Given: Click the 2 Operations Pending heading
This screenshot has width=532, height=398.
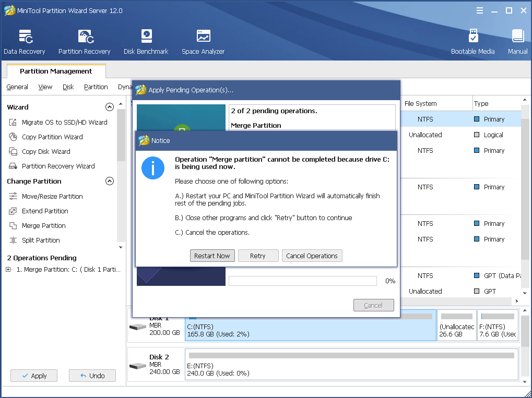Looking at the screenshot, I should pyautogui.click(x=42, y=258).
